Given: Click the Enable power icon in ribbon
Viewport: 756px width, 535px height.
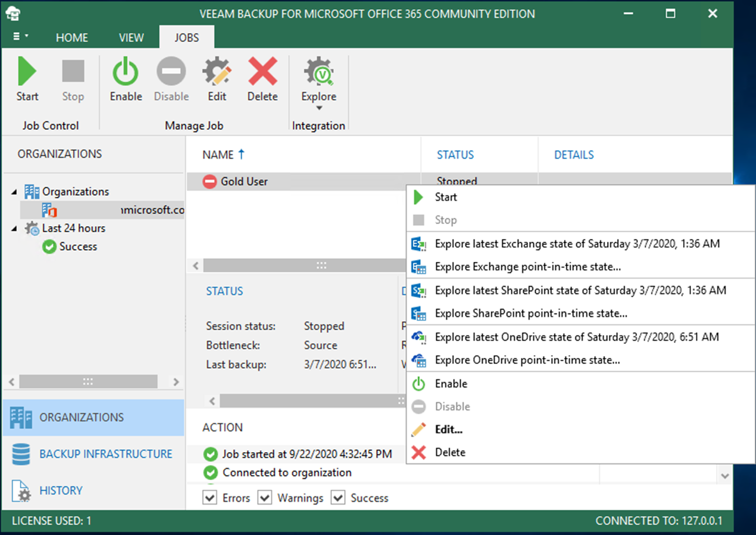Looking at the screenshot, I should [125, 71].
